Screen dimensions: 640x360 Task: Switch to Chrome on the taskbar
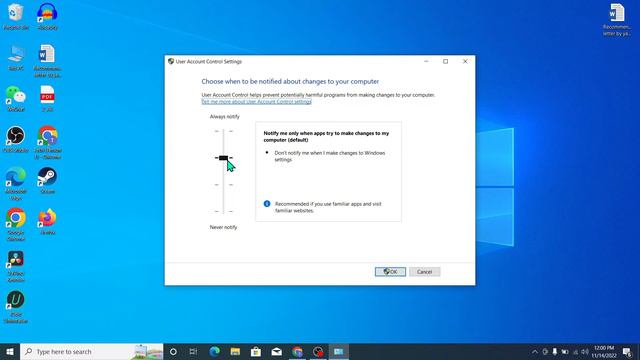coord(298,351)
